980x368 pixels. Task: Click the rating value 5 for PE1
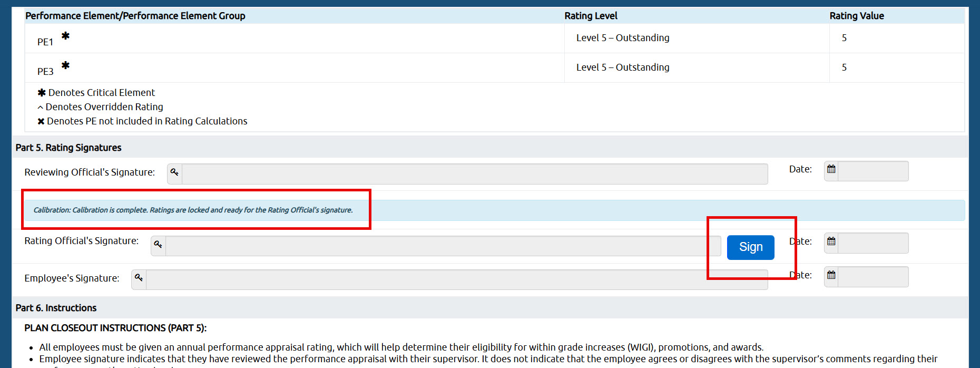click(x=844, y=38)
